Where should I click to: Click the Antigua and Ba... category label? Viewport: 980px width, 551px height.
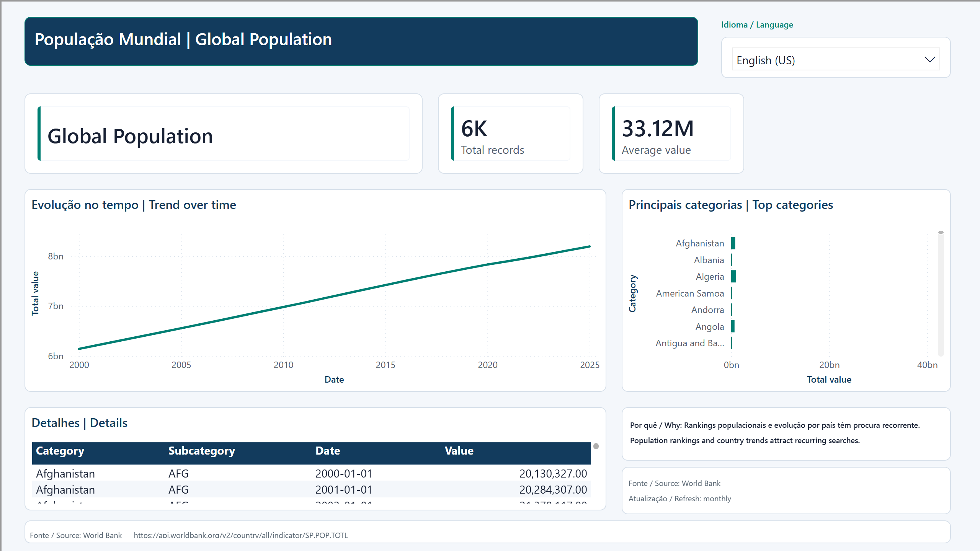690,343
